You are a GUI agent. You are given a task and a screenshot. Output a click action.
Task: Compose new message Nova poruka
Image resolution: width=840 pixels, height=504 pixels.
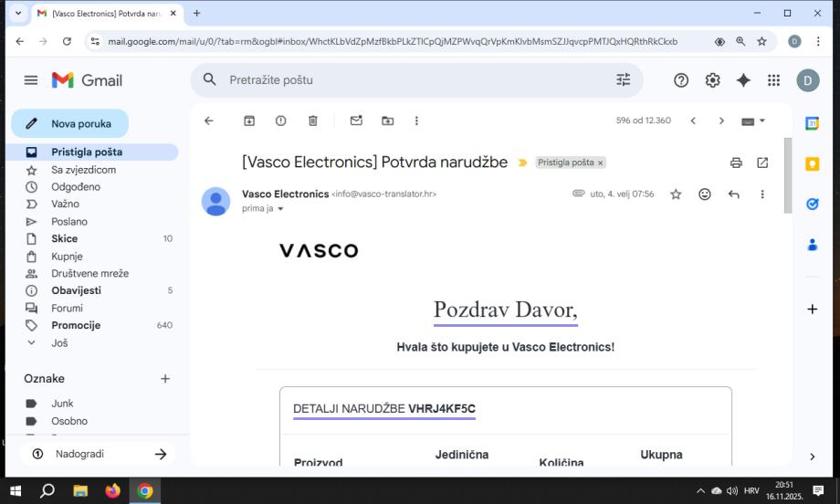coord(70,124)
